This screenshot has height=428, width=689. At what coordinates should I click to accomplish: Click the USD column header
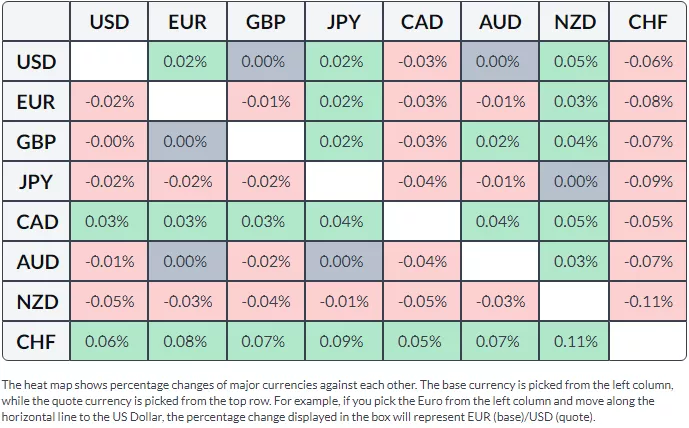pyautogui.click(x=110, y=21)
